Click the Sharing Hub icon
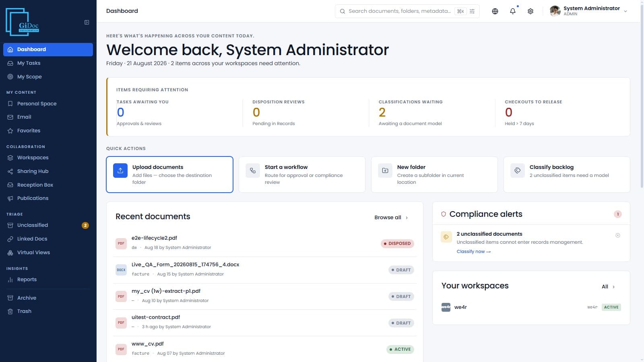The image size is (644, 362). click(x=10, y=171)
